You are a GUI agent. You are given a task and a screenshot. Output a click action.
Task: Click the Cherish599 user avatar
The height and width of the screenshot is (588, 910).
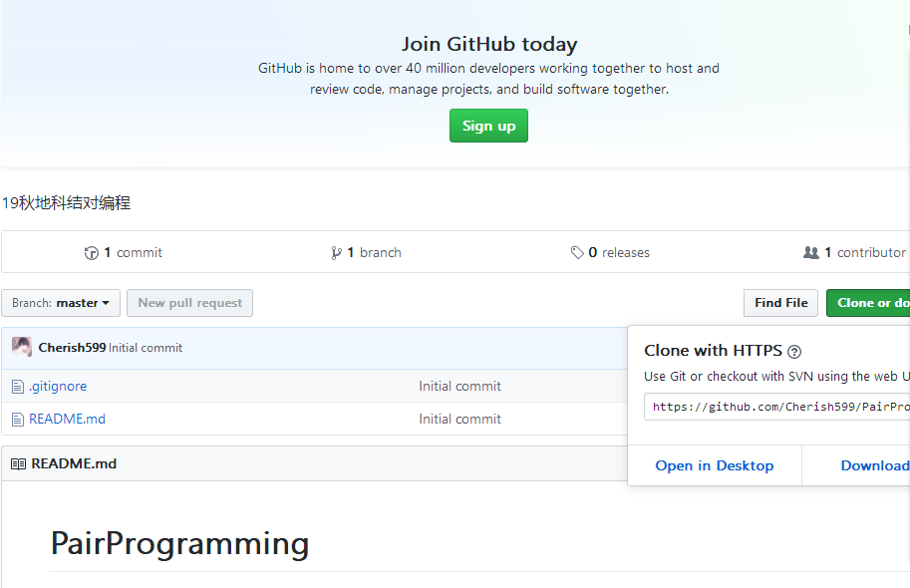tap(22, 347)
